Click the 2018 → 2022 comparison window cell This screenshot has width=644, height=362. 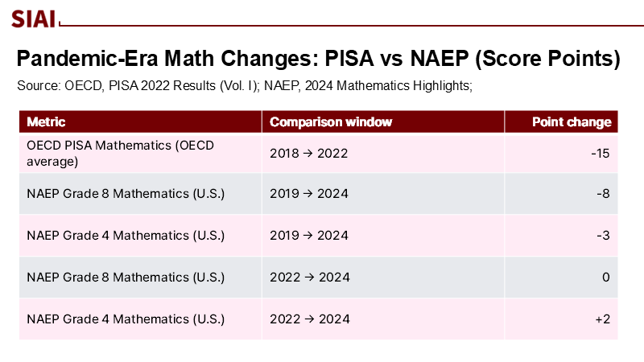pos(309,153)
